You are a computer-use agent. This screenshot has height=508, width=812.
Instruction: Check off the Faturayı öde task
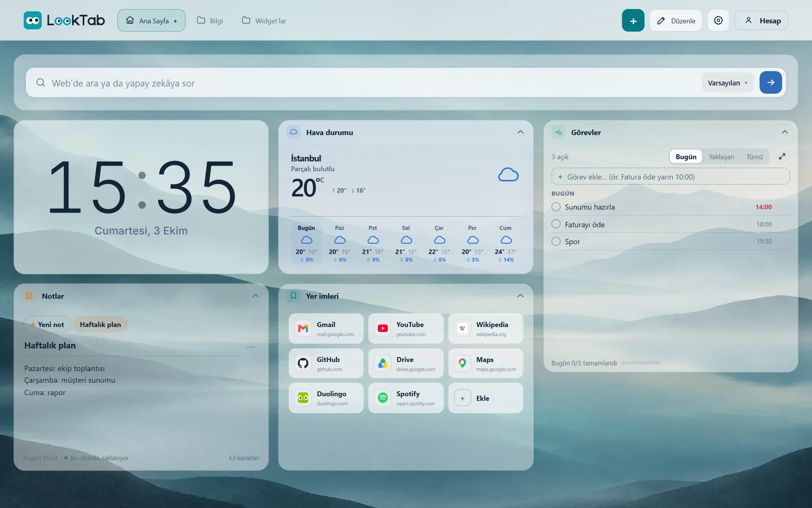click(x=556, y=224)
